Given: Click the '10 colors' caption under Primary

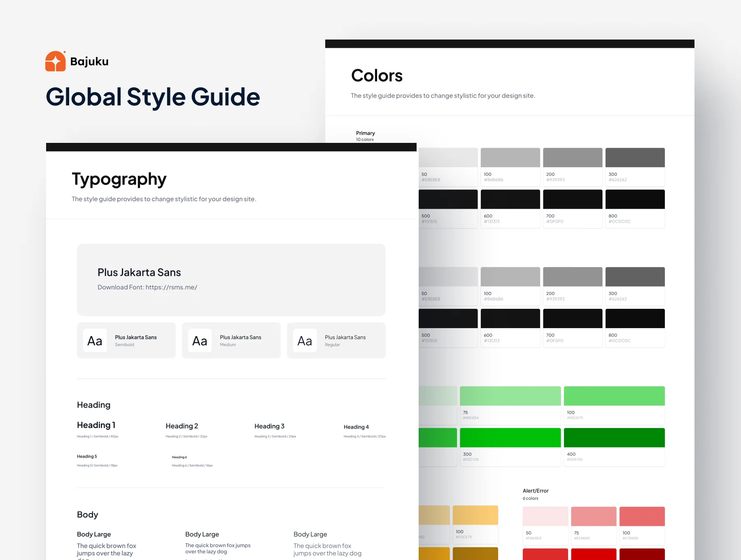Looking at the screenshot, I should 365,140.
